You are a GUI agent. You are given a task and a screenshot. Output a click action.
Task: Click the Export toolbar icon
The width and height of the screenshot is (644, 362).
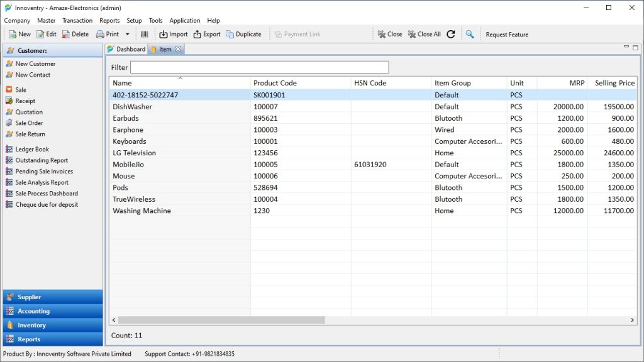coord(197,34)
